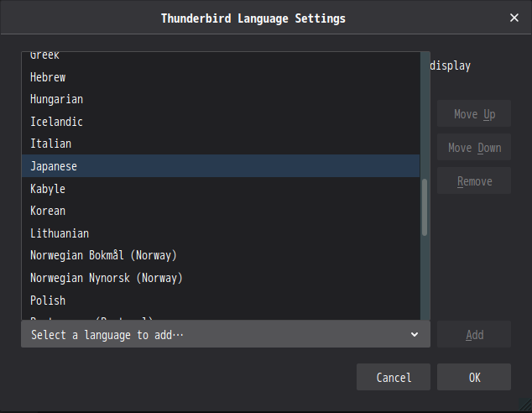Image resolution: width=532 pixels, height=413 pixels.
Task: Select Polish in the language list
Action: (221, 301)
